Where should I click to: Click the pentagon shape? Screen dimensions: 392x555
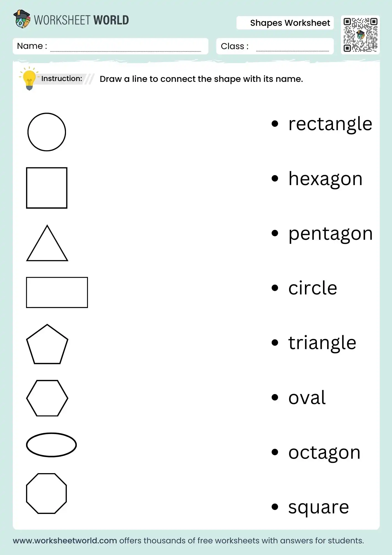click(47, 344)
